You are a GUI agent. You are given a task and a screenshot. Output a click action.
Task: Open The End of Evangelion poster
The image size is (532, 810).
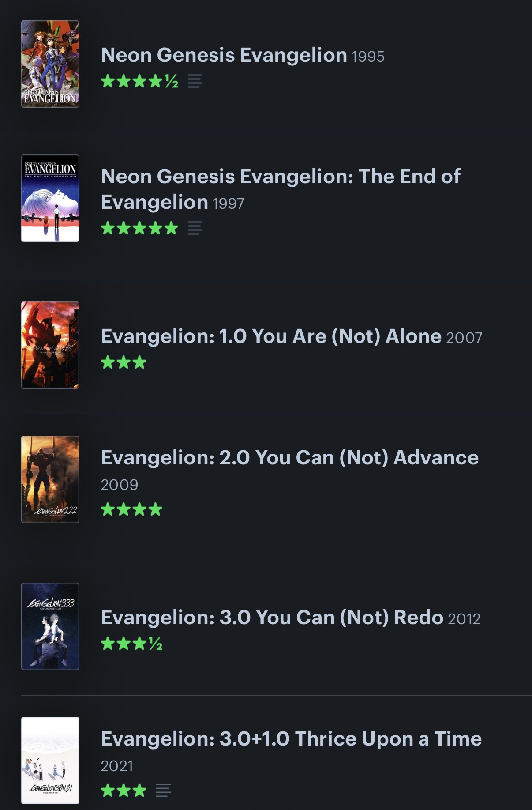pos(50,198)
